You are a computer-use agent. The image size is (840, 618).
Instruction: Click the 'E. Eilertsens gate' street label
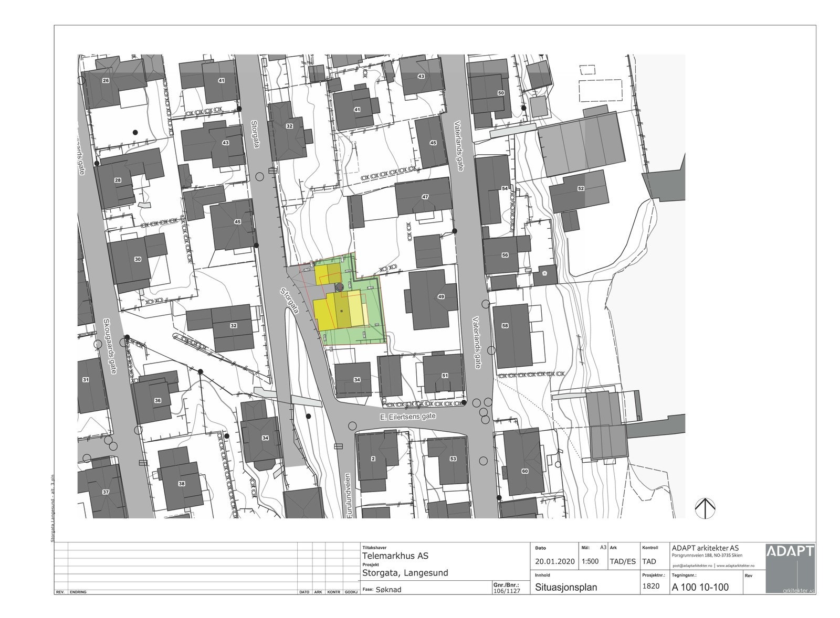click(x=407, y=416)
